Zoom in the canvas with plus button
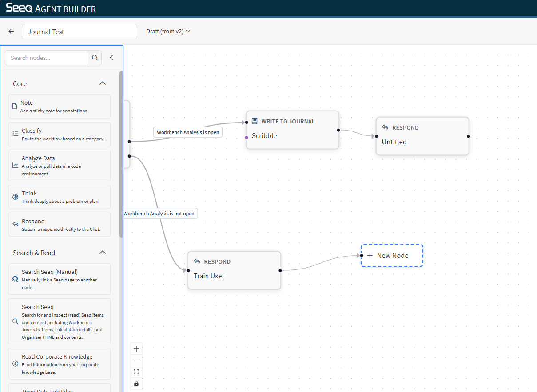Image resolution: width=537 pixels, height=392 pixels. [x=136, y=349]
